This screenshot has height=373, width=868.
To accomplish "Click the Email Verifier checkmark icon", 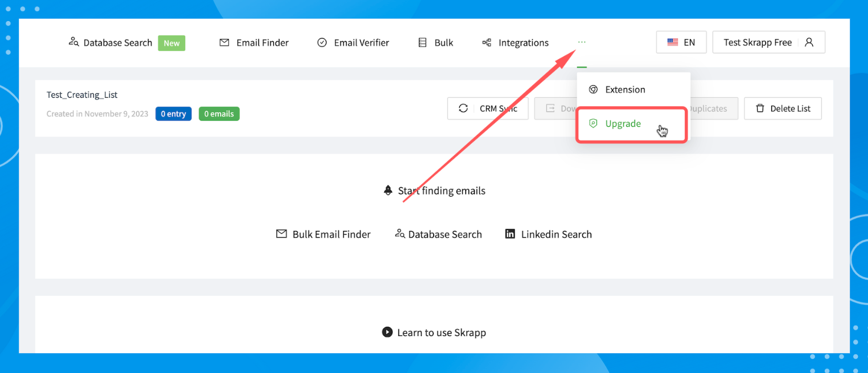I will point(322,43).
